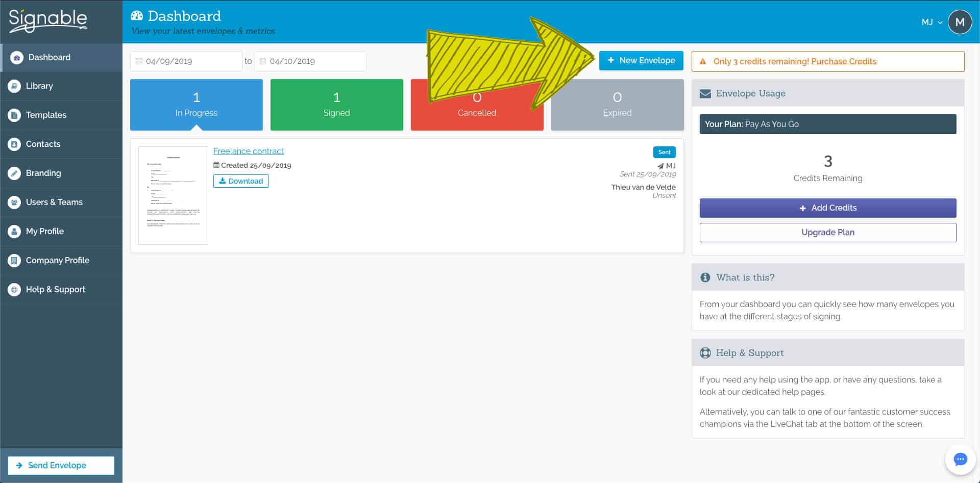
Task: Select the In Progress status tab
Action: click(x=196, y=105)
